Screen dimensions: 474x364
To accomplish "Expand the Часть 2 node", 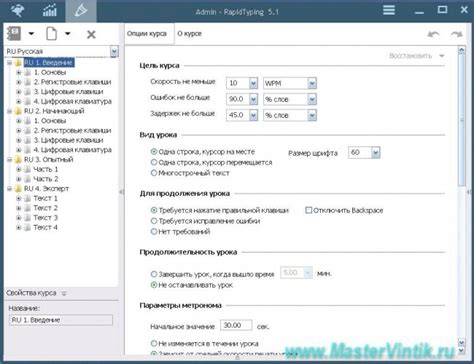I will (x=19, y=179).
